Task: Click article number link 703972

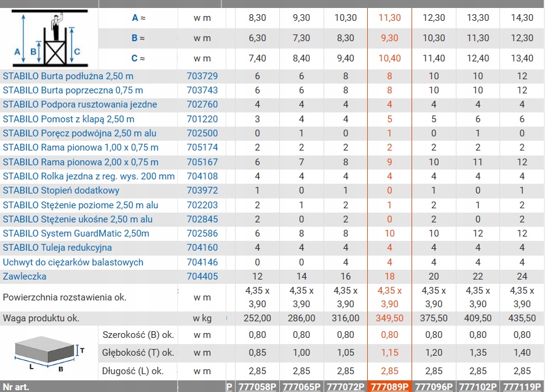Action: click(x=202, y=190)
